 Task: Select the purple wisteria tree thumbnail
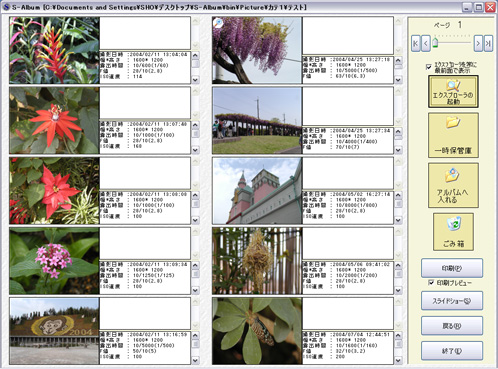tap(257, 50)
